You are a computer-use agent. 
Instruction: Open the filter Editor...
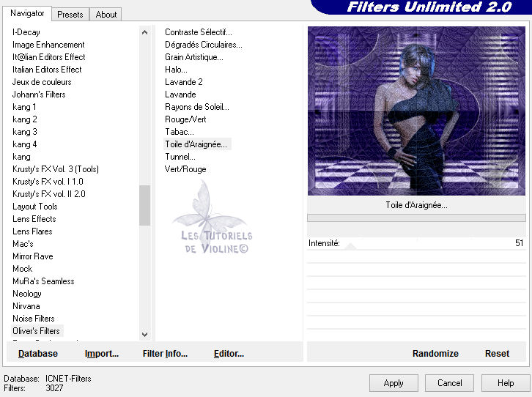point(229,353)
